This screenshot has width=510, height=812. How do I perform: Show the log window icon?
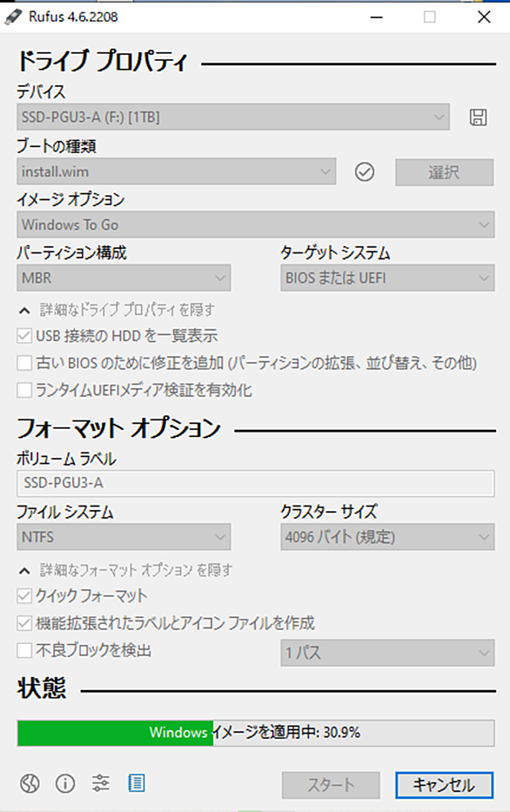136,783
